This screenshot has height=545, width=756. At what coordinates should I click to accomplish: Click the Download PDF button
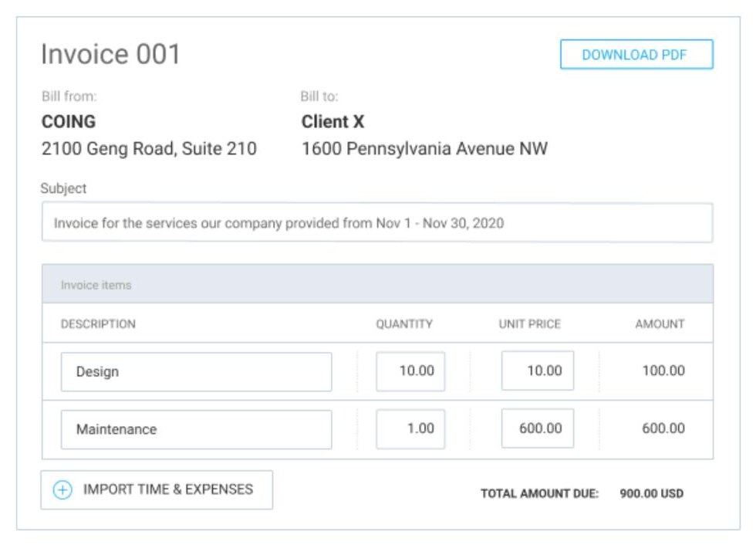[636, 55]
